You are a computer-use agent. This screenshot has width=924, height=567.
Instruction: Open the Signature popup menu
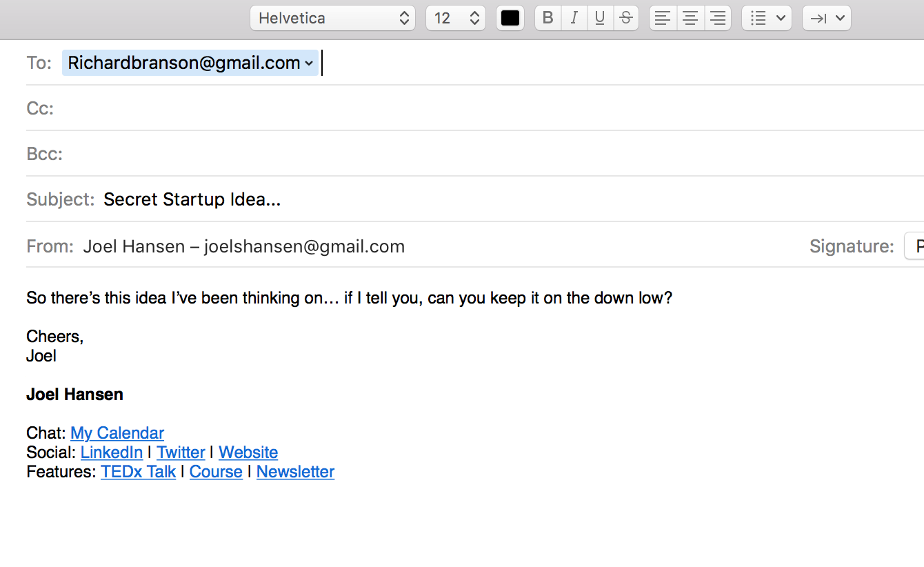[914, 246]
